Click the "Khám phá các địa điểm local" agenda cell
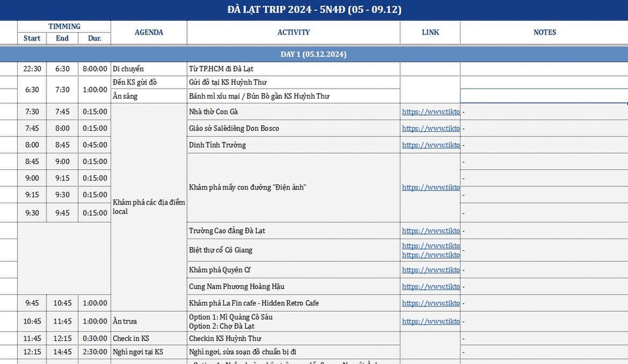 [148, 207]
